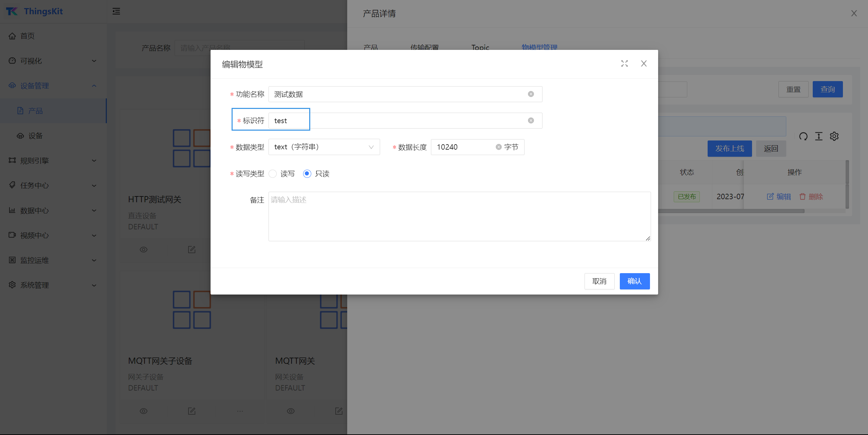Click the table density icon
868x435 pixels.
pyautogui.click(x=818, y=136)
